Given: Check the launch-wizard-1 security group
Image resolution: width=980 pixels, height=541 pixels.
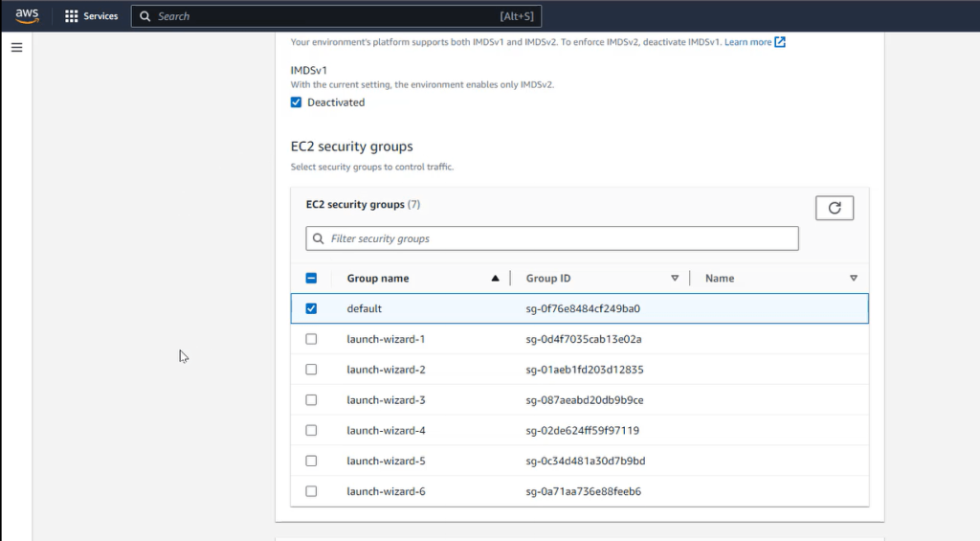Looking at the screenshot, I should (311, 339).
